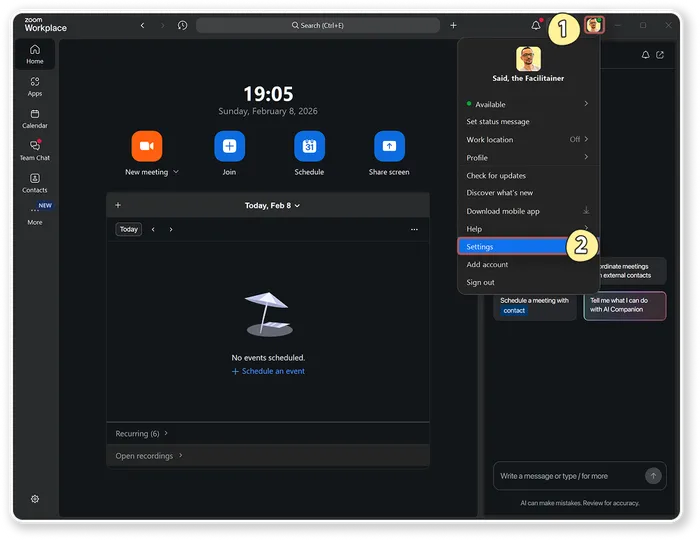Go forward with the navigation arrow

click(162, 25)
